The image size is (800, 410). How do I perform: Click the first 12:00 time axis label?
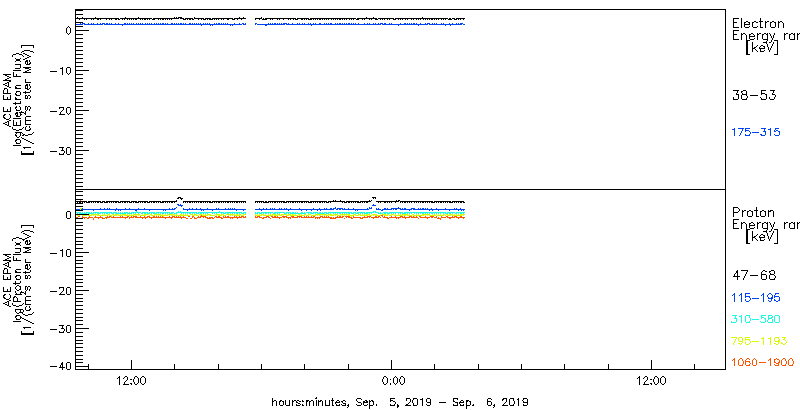132,380
